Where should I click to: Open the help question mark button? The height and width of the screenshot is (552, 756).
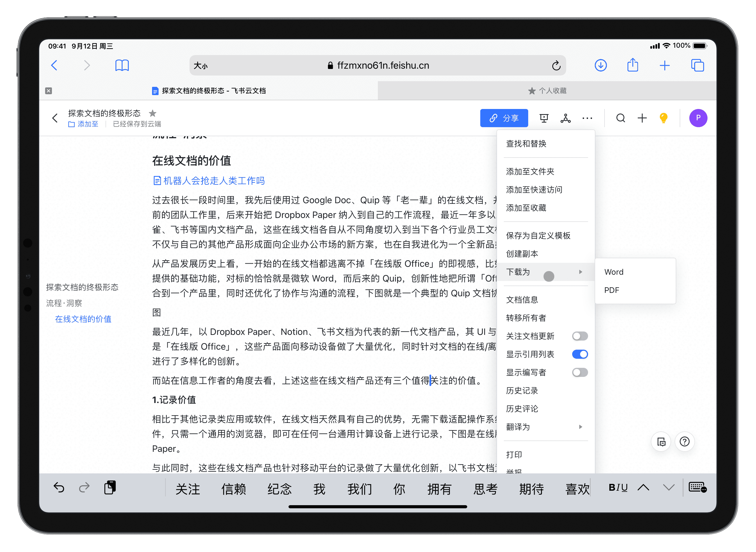(x=685, y=442)
